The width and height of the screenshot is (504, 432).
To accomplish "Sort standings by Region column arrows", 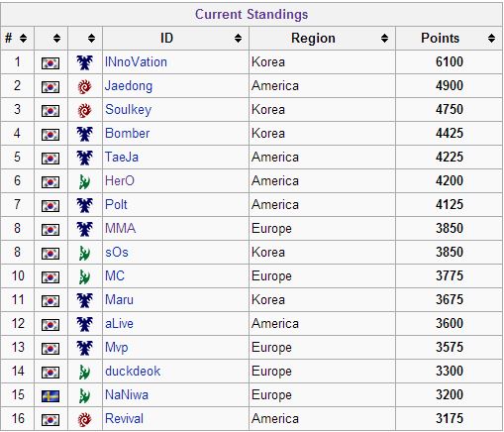I will (384, 39).
